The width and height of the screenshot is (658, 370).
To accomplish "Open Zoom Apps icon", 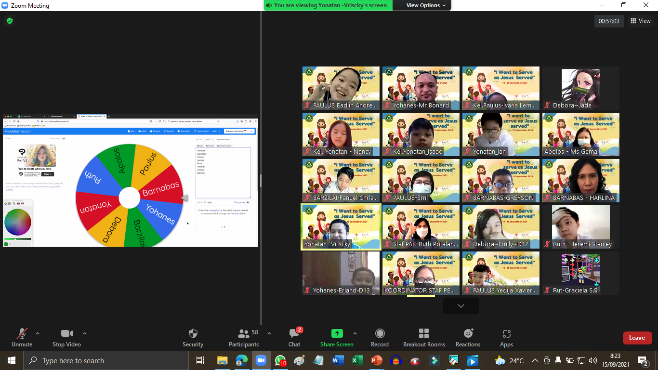I will tap(507, 337).
